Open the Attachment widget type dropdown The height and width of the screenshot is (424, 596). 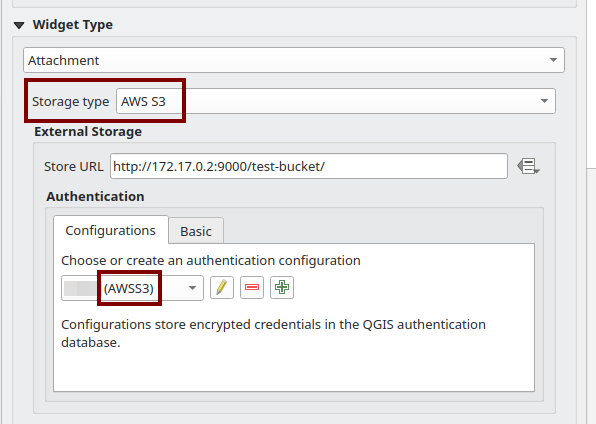tap(294, 60)
